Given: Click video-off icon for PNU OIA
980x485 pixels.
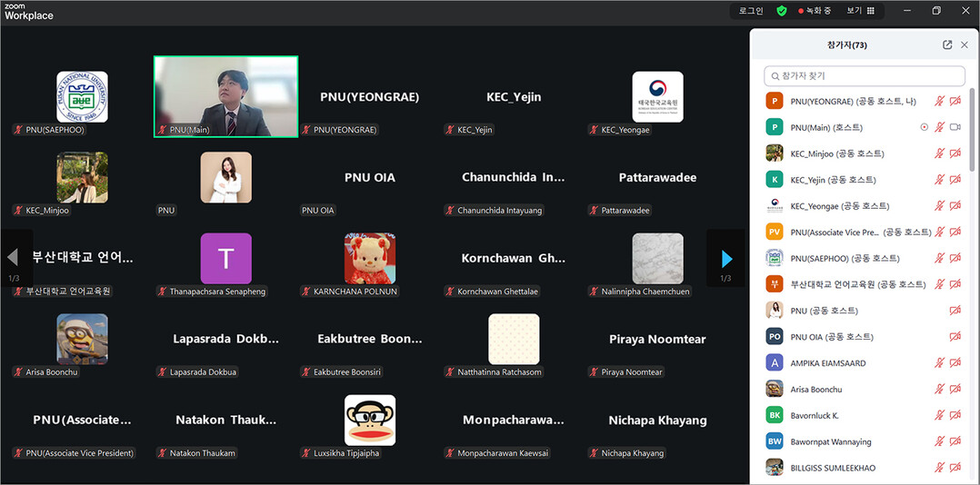Looking at the screenshot, I should coord(955,337).
